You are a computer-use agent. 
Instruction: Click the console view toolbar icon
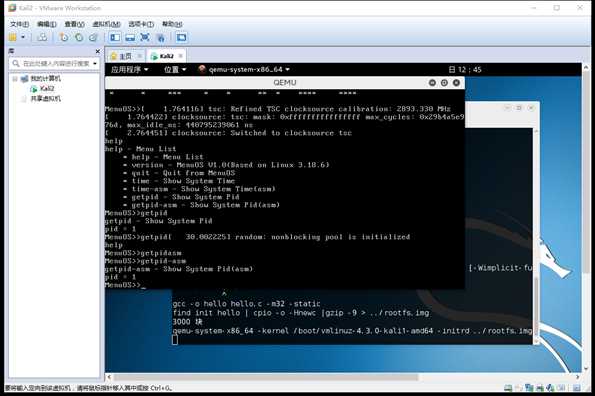(182, 37)
